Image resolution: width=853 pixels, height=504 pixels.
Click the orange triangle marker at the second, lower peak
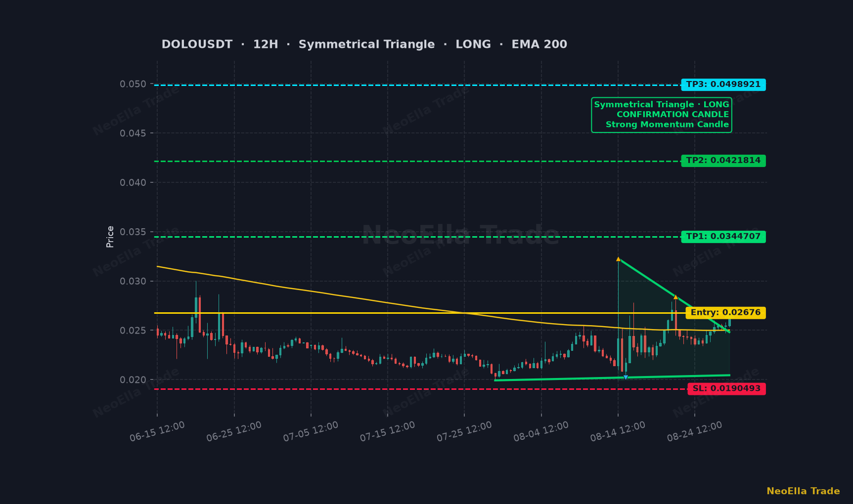pos(675,297)
